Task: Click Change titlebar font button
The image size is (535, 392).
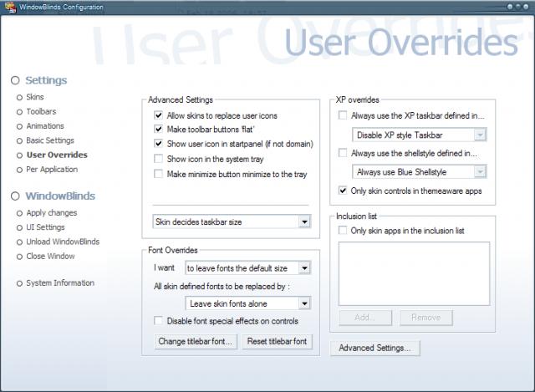Action: (x=195, y=342)
